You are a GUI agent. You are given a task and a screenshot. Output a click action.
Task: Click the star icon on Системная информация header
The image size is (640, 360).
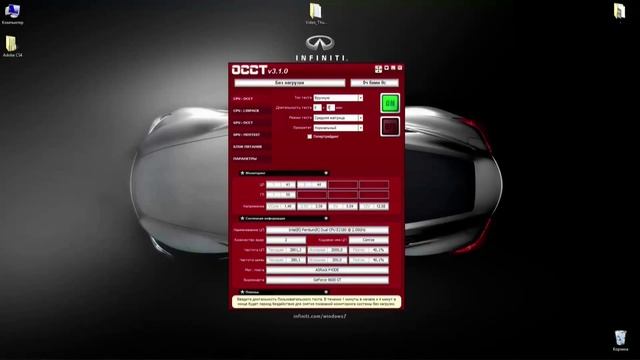point(242,218)
